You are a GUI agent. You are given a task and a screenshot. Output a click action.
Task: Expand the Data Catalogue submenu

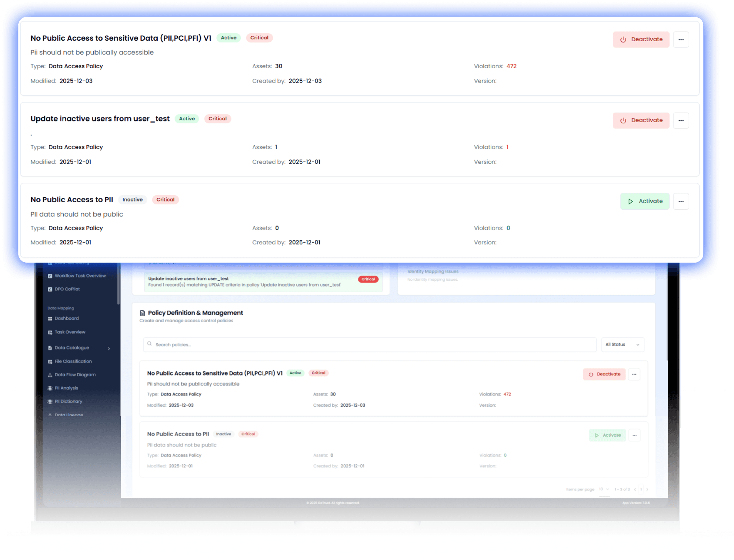click(109, 348)
